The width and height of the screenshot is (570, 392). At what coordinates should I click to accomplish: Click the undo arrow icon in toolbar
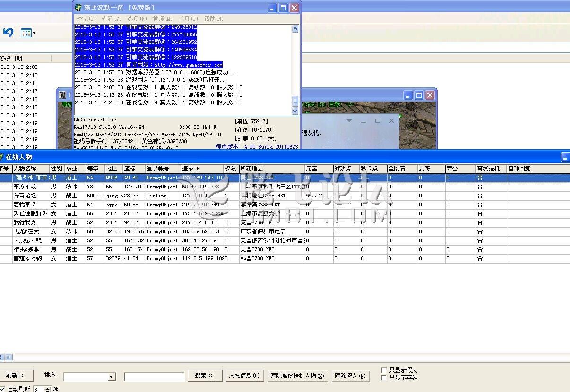[8, 33]
